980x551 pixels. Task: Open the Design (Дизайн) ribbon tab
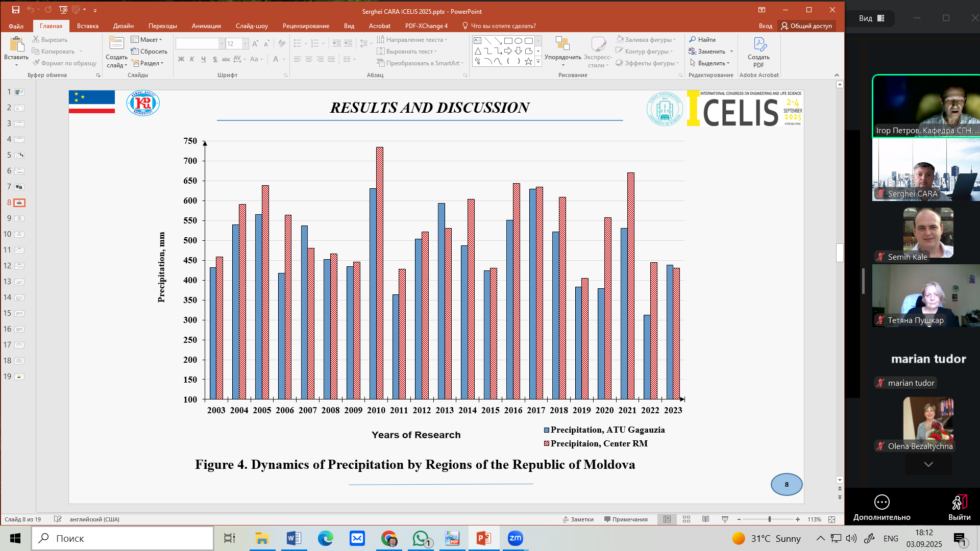(123, 26)
